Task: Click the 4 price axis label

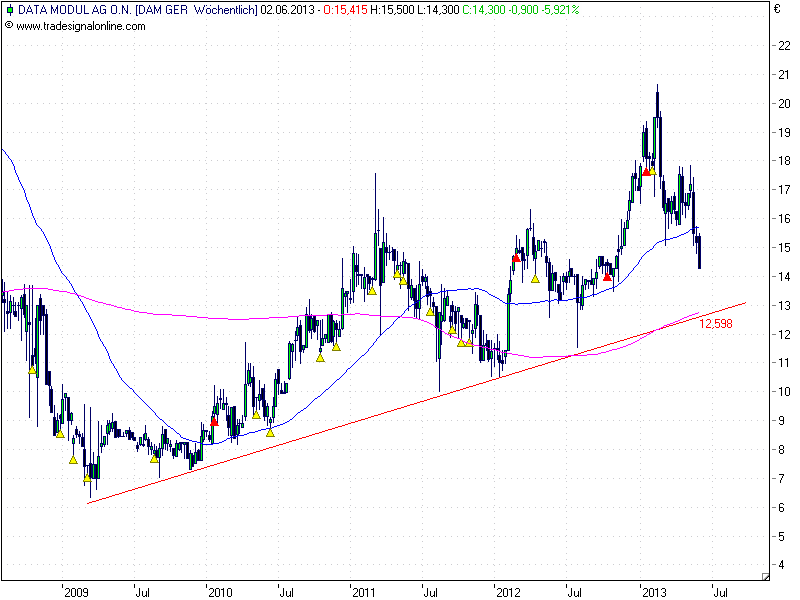Action: [781, 565]
